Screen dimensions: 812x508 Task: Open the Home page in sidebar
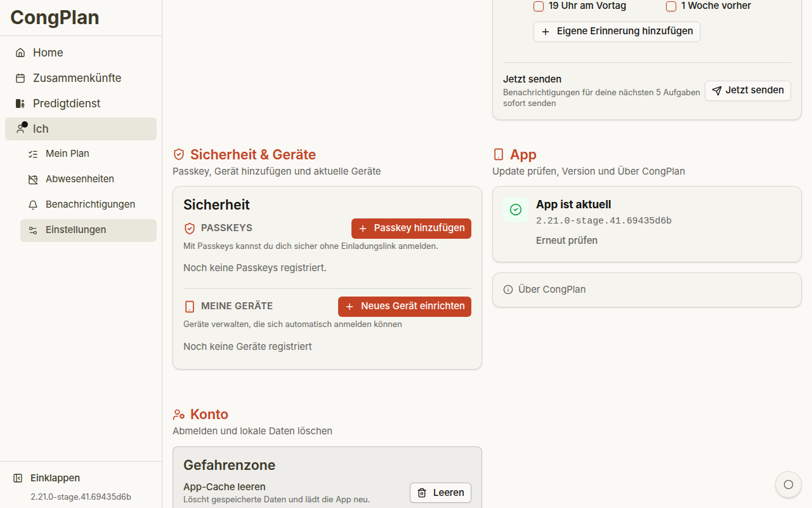pyautogui.click(x=81, y=53)
